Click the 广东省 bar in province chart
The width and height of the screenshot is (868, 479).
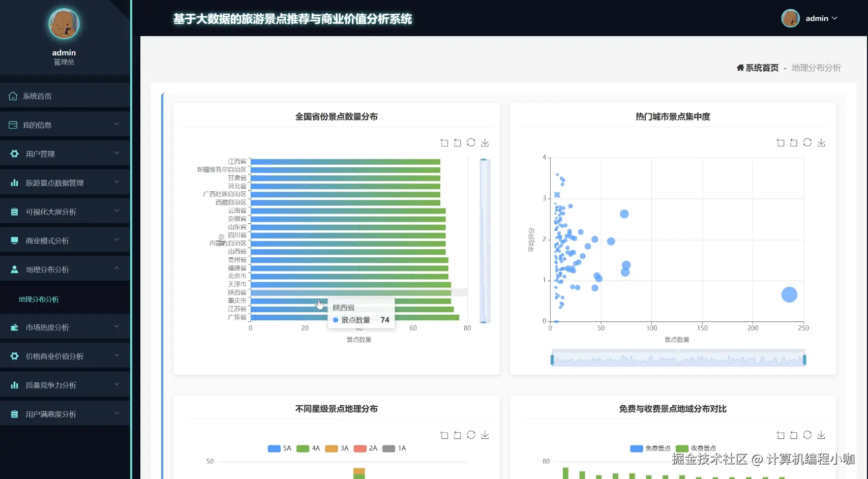point(355,317)
